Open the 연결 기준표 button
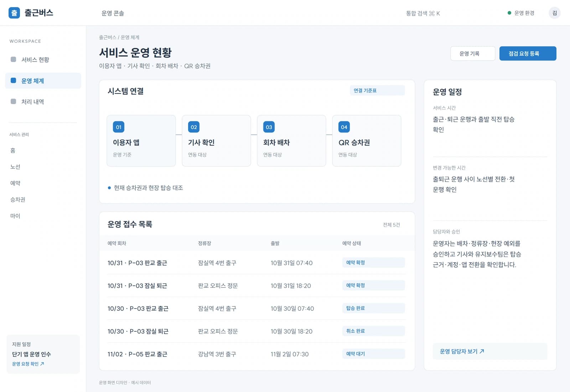570x392 pixels. [x=377, y=91]
